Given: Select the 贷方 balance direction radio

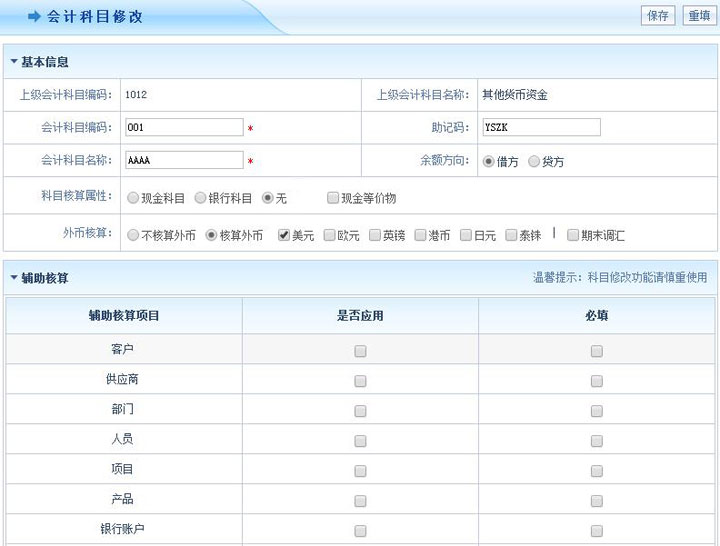Looking at the screenshot, I should click(x=534, y=161).
